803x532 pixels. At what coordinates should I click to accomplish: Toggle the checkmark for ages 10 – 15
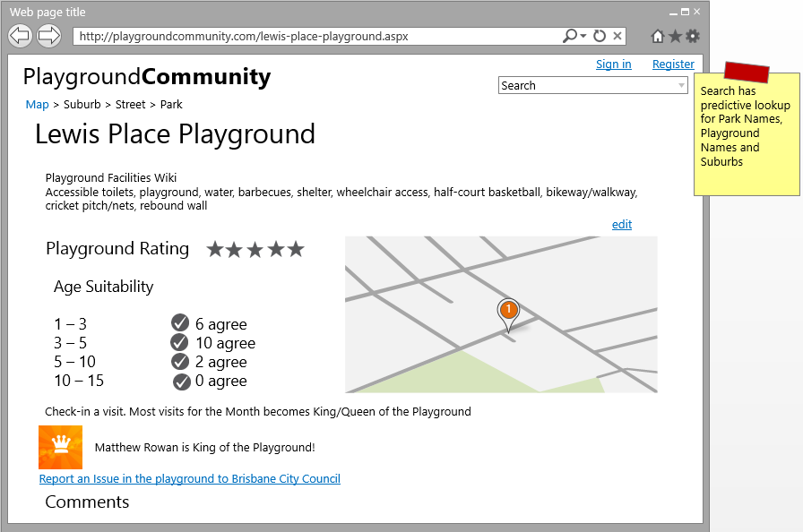point(182,382)
